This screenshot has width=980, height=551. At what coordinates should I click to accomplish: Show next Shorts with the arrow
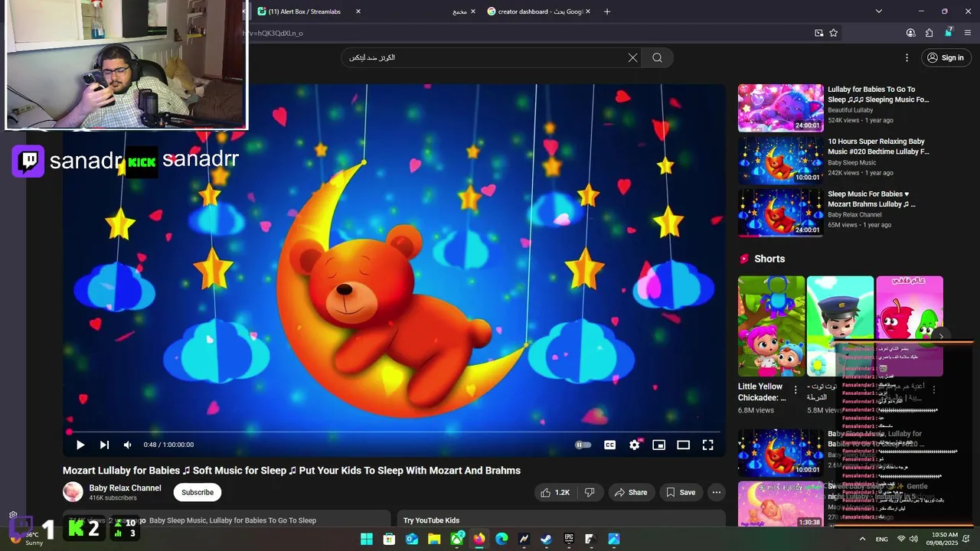point(941,336)
